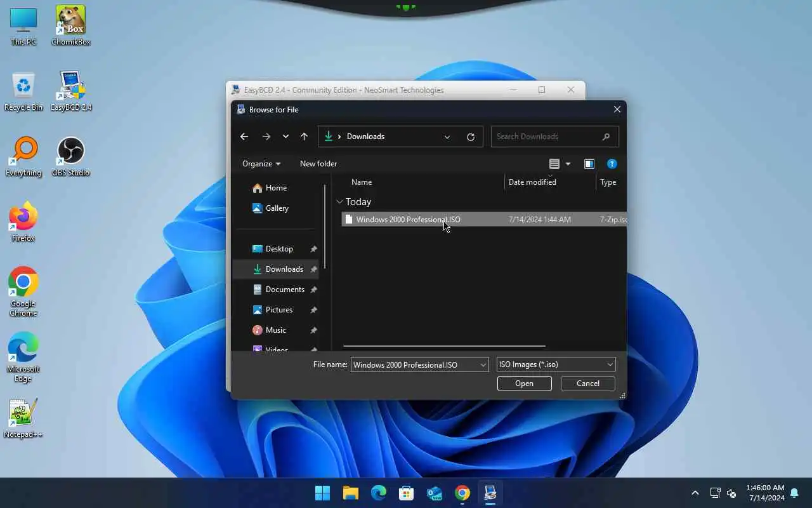Open Outlook from taskbar
Screen dimensions: 812x508
(x=435, y=493)
